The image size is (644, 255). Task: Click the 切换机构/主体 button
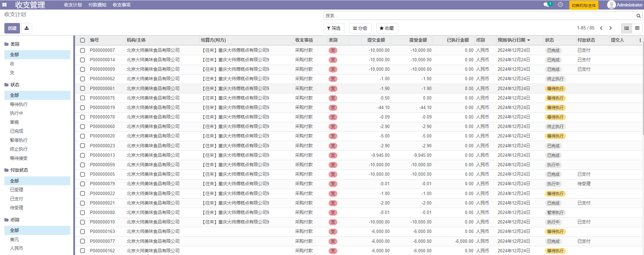pyautogui.click(x=583, y=5)
